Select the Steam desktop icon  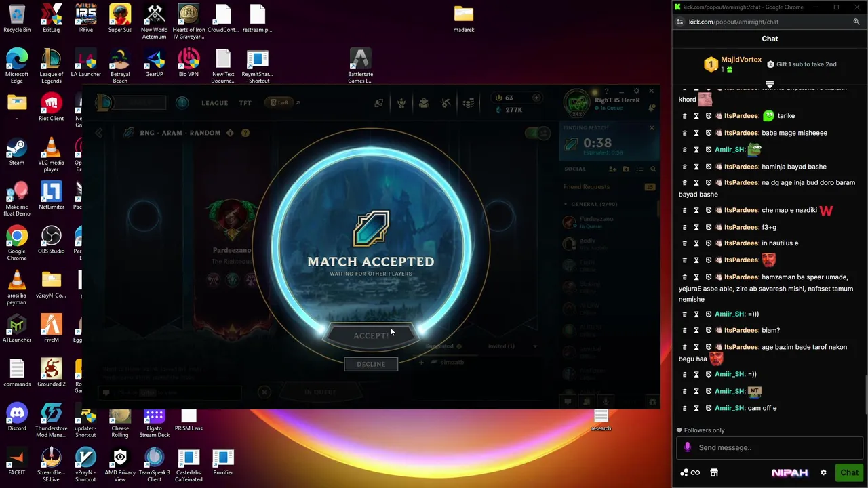point(17,152)
